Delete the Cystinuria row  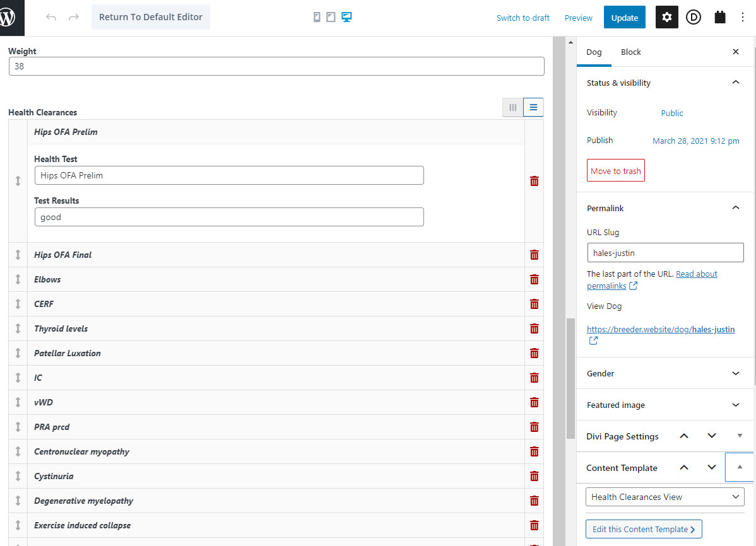click(535, 476)
